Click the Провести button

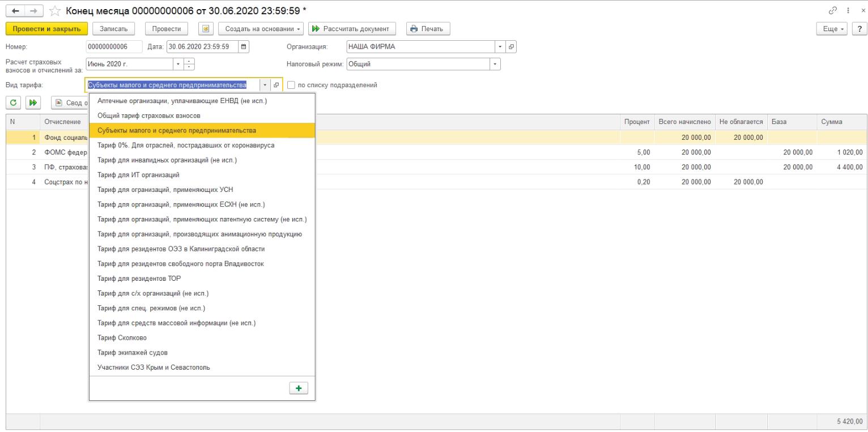click(167, 28)
